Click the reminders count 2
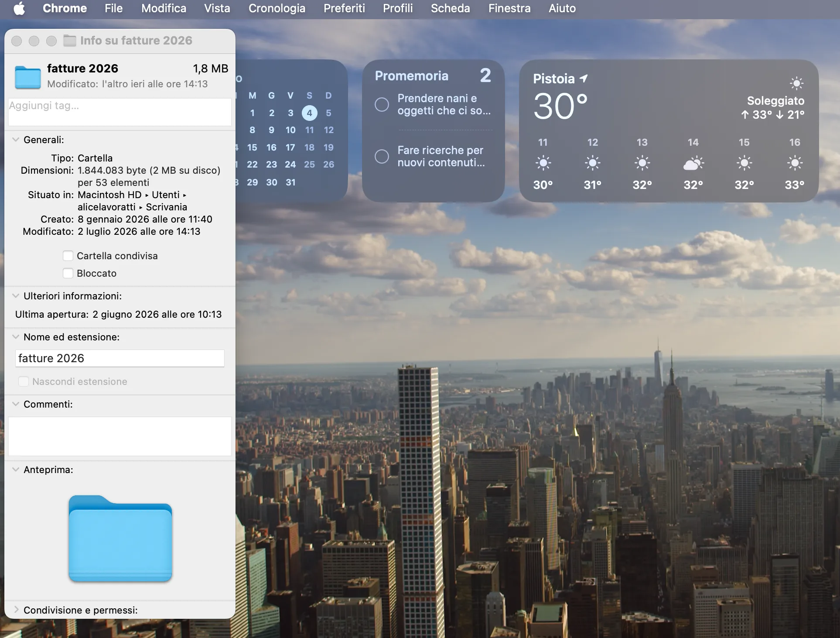The height and width of the screenshot is (638, 840). 485,75
